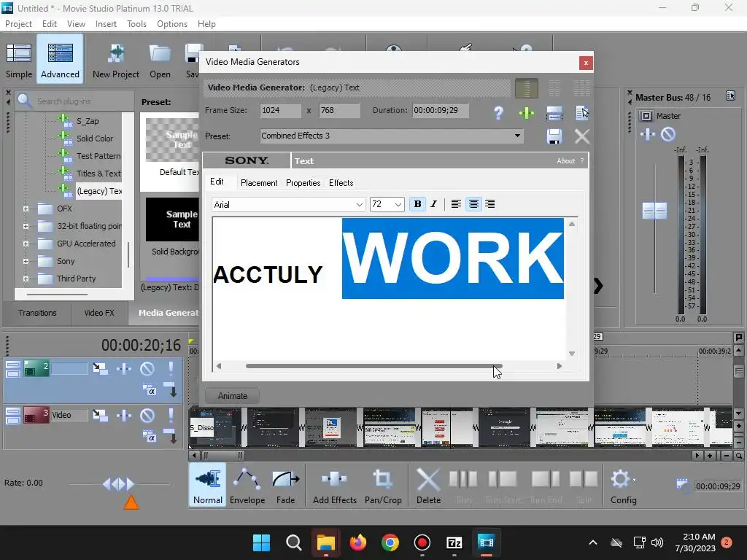Save the preset with floppy disk icon
Viewport: 747px width, 560px height.
click(x=554, y=136)
